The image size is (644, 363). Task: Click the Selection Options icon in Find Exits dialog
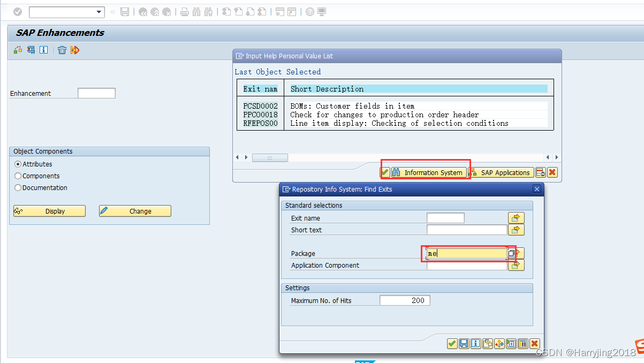pyautogui.click(x=499, y=344)
